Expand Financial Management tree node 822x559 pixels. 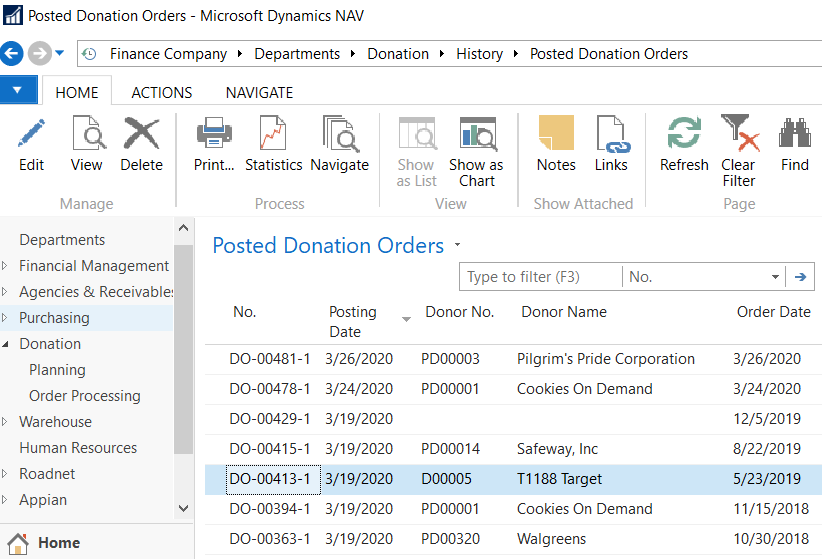click(6, 266)
